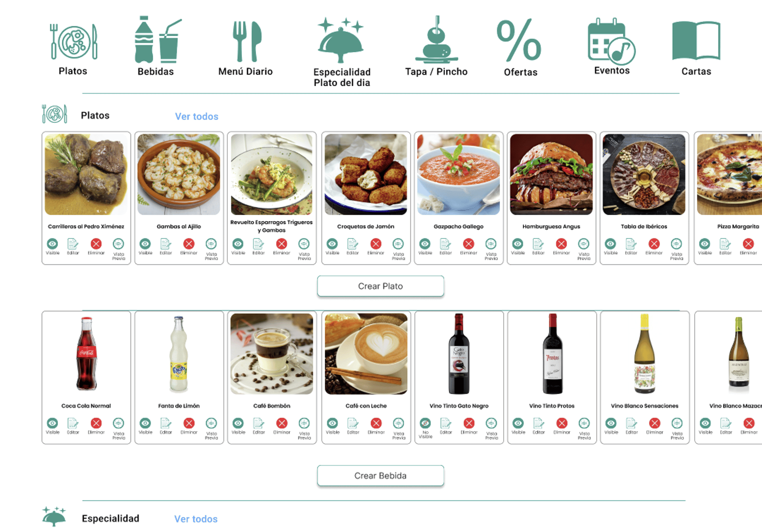Edit the Croquetas de Jamón dish
762x532 pixels.
click(x=352, y=244)
